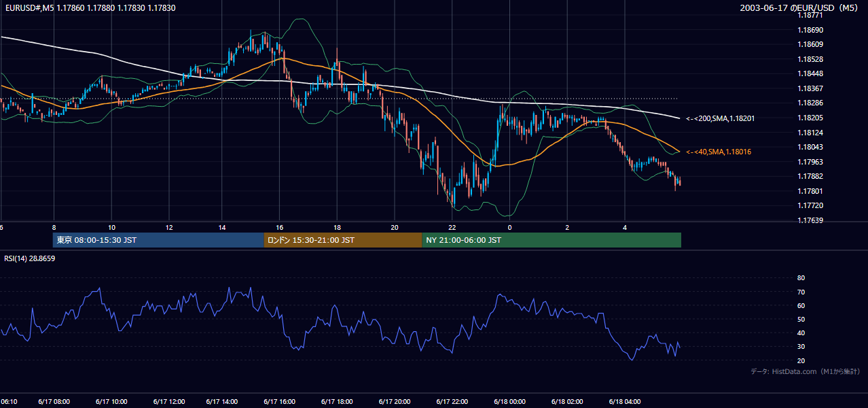This screenshot has height=408, width=868.
Task: Click the 6/17 18:00 time label
Action: click(x=337, y=401)
